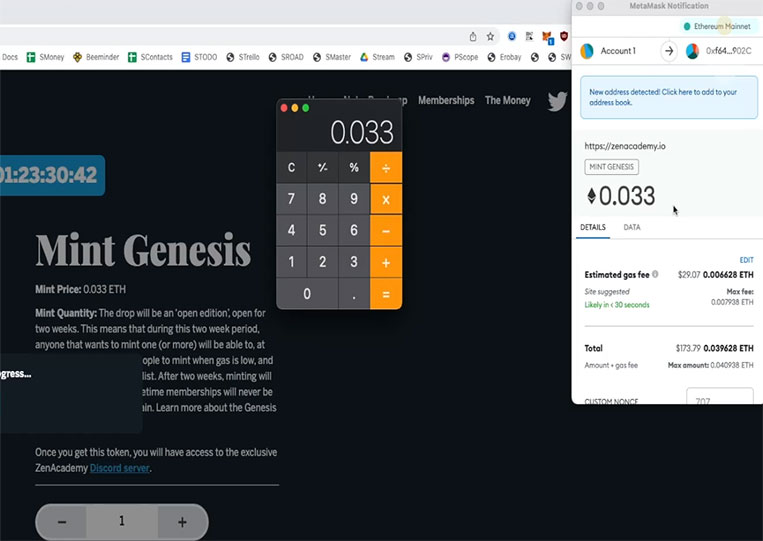Image resolution: width=763 pixels, height=541 pixels.
Task: Click calculator digit 4
Action: (291, 231)
